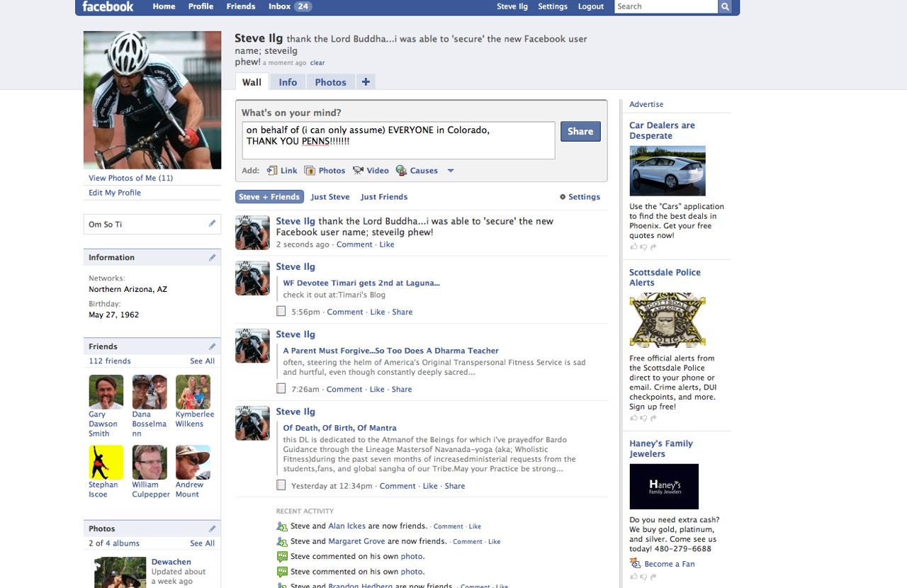Click the Video attachment icon
This screenshot has height=588, width=907.
358,171
